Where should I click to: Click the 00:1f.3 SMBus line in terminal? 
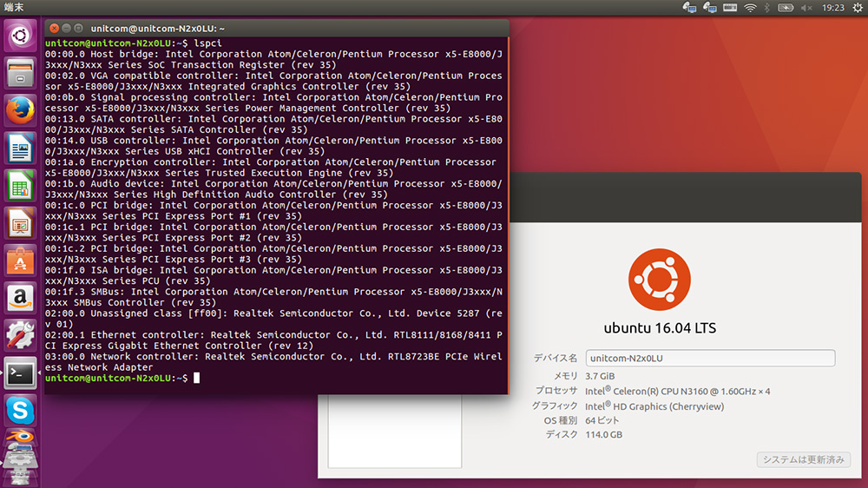click(273, 297)
